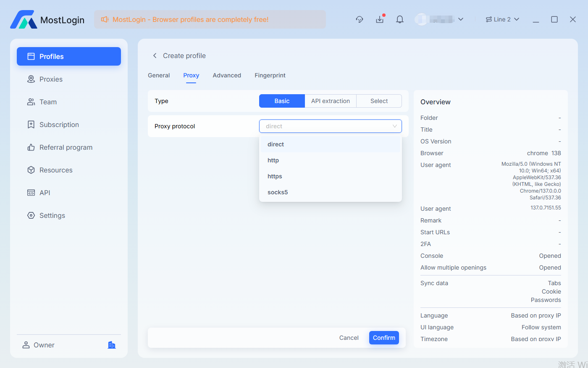Click the announcement megaphone icon
Screen dimensions: 588x368
[105, 19]
